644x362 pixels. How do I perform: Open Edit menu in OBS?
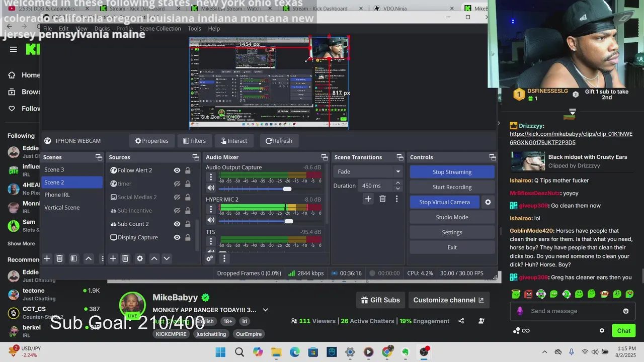click(63, 29)
